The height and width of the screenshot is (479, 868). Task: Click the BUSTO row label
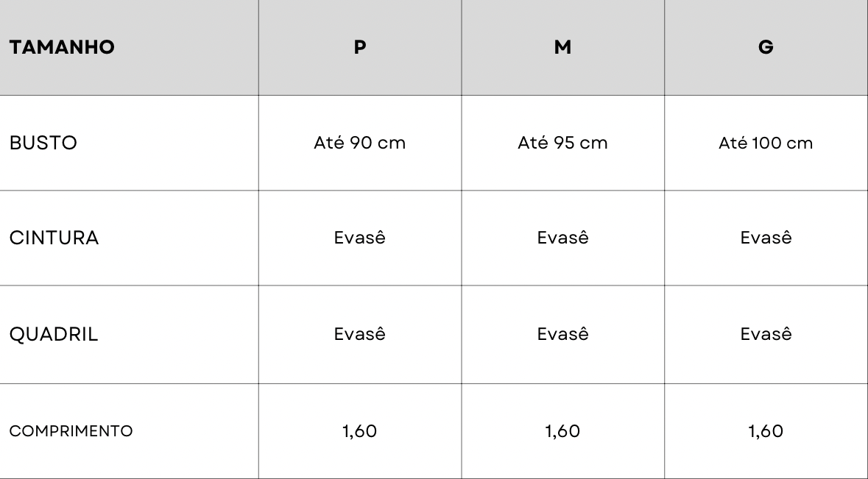click(x=43, y=143)
